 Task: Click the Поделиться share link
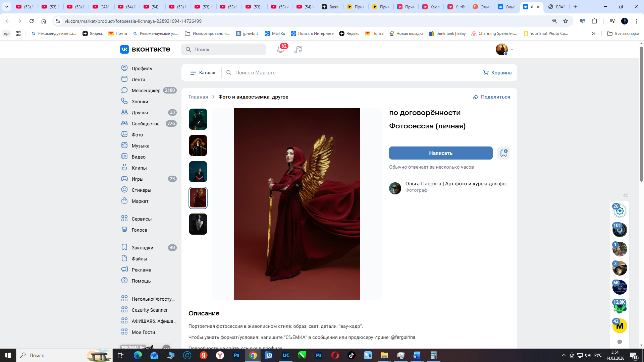(x=491, y=97)
